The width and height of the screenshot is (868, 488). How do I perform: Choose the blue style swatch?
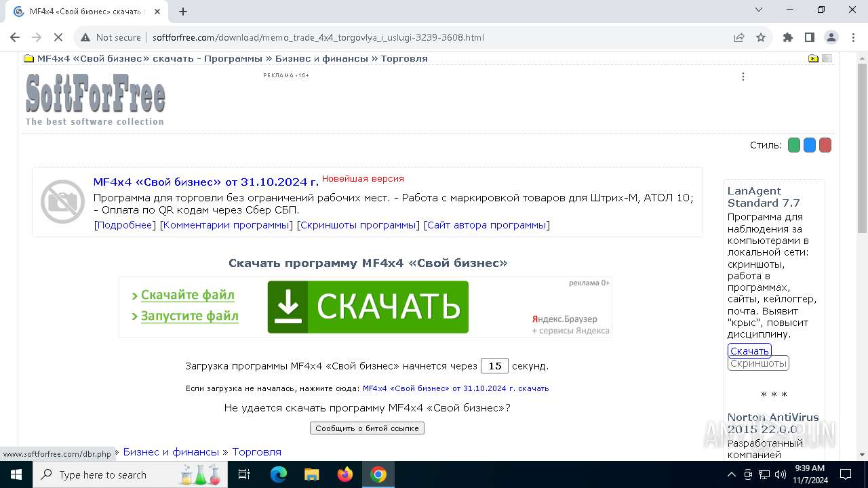(810, 145)
